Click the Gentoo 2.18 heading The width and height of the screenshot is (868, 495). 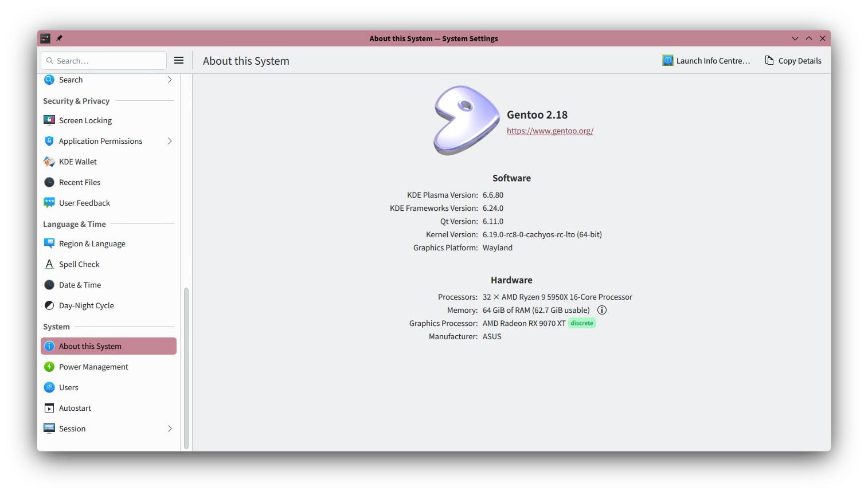pos(537,115)
